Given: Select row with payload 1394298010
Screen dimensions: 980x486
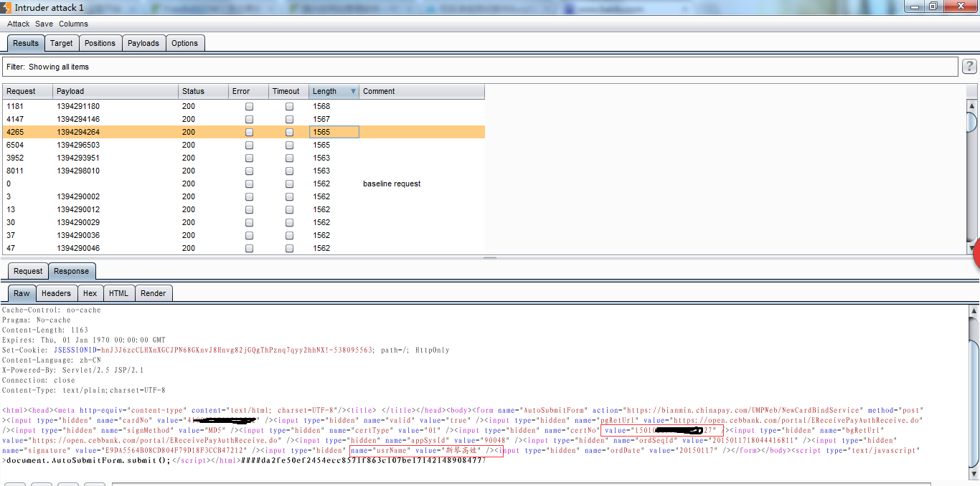Looking at the screenshot, I should (x=244, y=171).
